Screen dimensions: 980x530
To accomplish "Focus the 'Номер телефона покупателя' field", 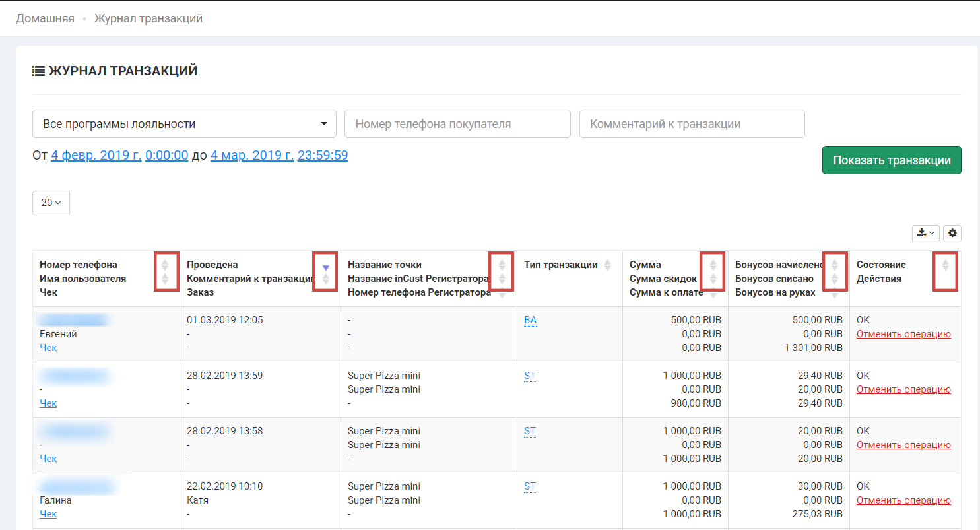I will coord(457,124).
